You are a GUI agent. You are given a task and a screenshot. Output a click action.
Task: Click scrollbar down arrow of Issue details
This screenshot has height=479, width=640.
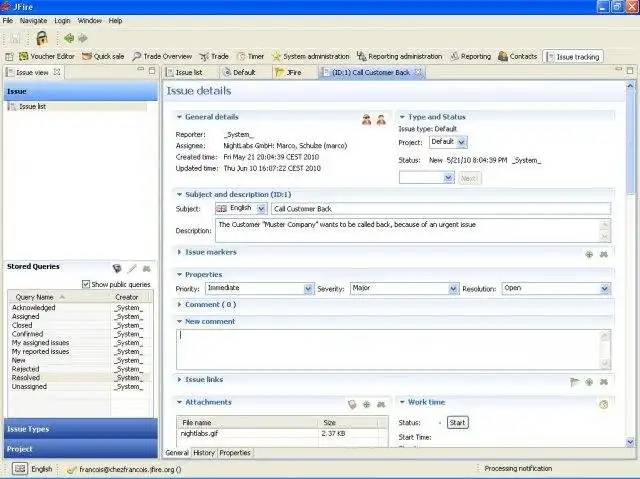[x=630, y=442]
